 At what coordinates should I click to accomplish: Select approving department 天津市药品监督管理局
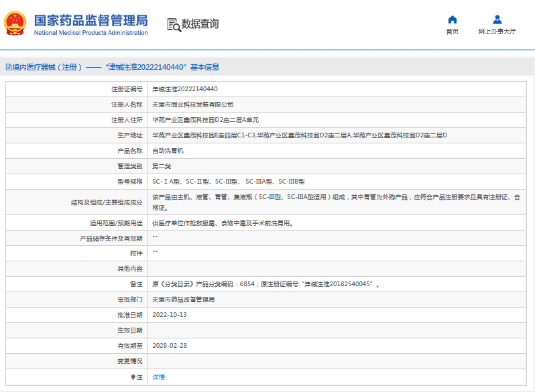(183, 300)
